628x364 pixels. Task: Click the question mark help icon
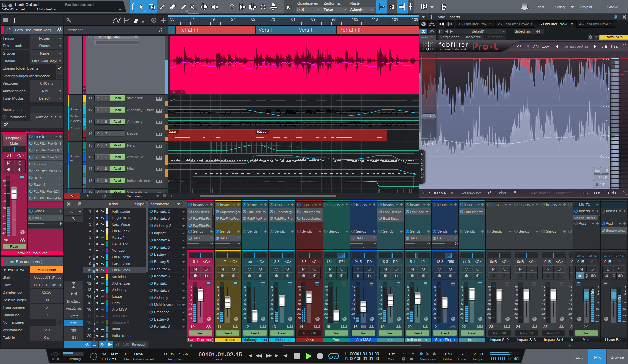[232, 7]
